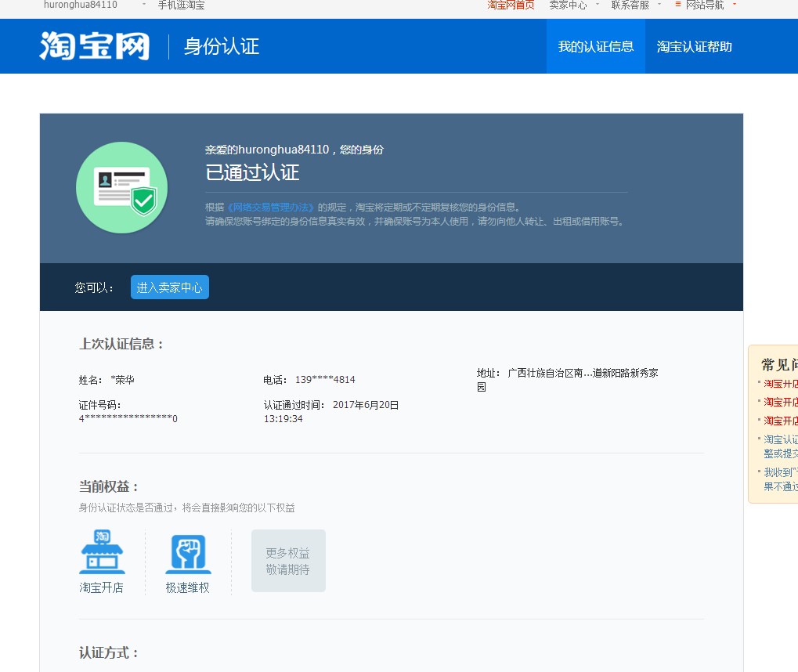This screenshot has width=798, height=672.
Task: Click the 当前权益 section heading
Action: pyautogui.click(x=109, y=486)
